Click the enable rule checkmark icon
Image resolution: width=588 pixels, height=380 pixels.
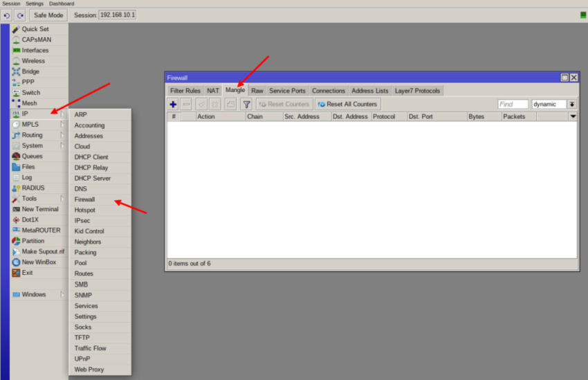pyautogui.click(x=201, y=105)
